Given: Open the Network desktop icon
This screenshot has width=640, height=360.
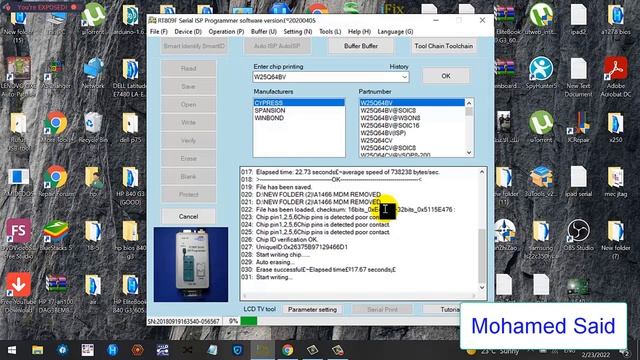Looking at the screenshot, I should (x=93, y=73).
